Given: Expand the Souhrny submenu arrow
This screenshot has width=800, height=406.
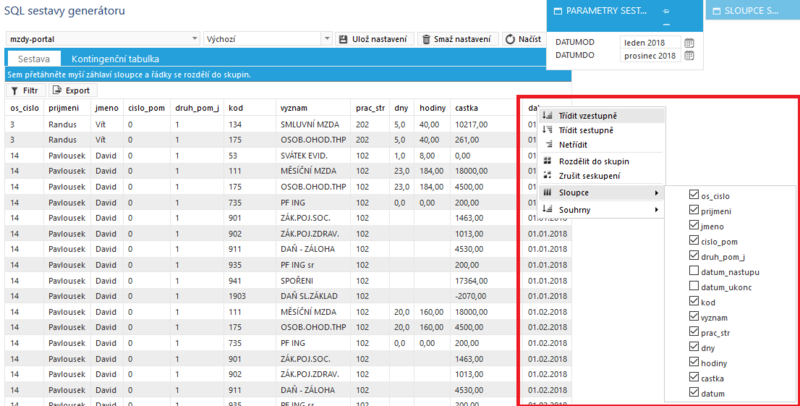Looking at the screenshot, I should tap(657, 210).
